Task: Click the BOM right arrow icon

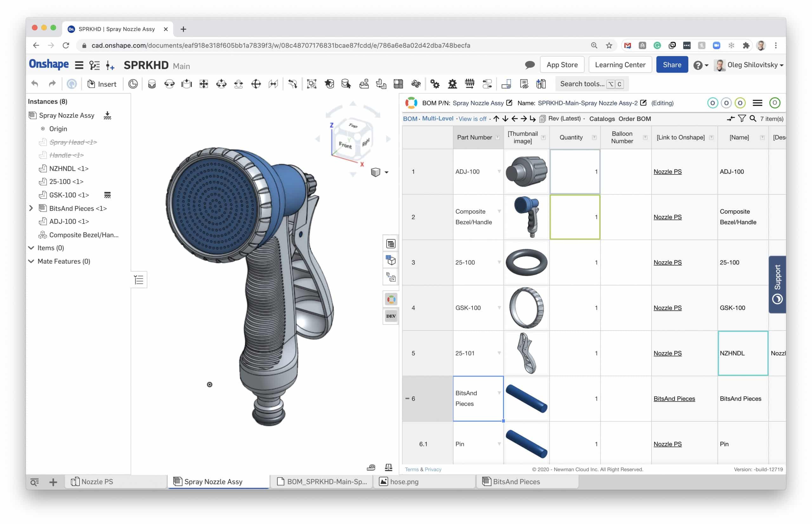Action: point(524,118)
